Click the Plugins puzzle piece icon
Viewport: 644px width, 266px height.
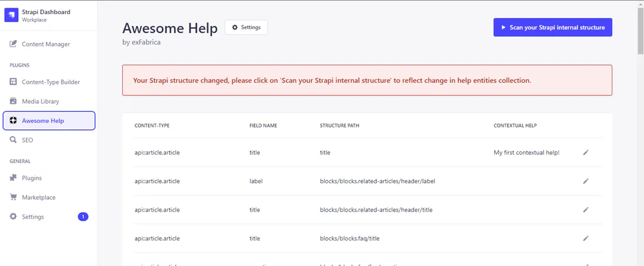coord(13,178)
